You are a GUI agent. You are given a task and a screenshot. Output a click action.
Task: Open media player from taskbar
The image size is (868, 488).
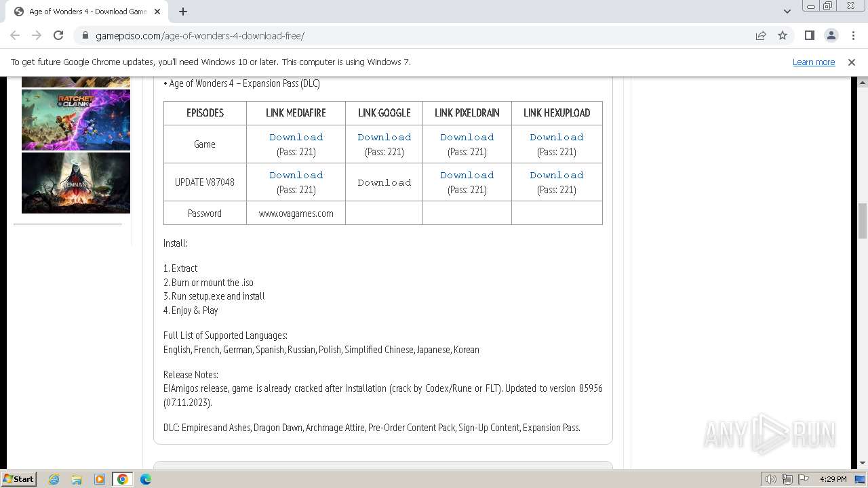click(x=100, y=479)
